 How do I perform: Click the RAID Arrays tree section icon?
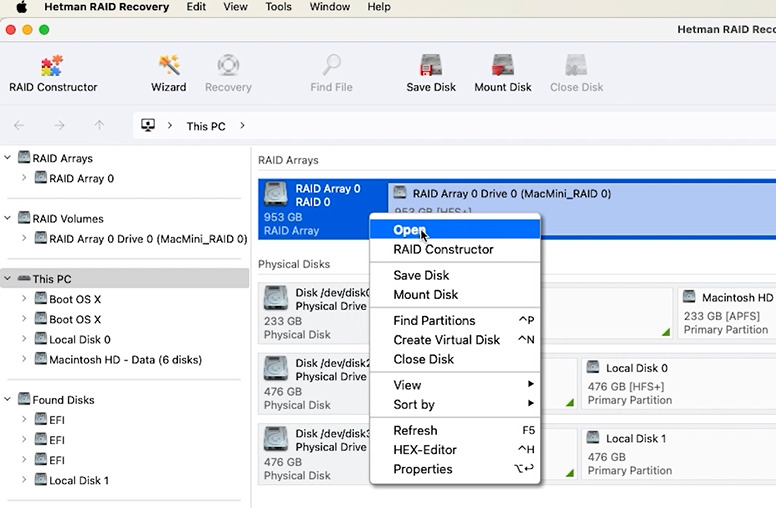(24, 157)
